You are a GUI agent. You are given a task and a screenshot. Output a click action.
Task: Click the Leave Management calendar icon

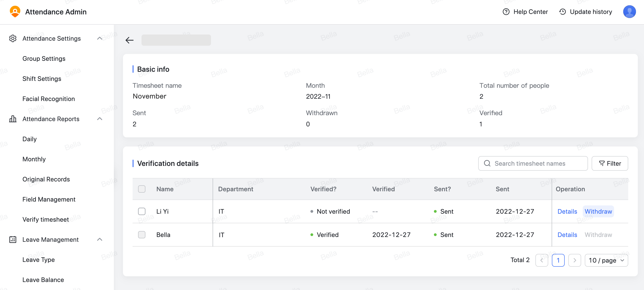(x=13, y=239)
